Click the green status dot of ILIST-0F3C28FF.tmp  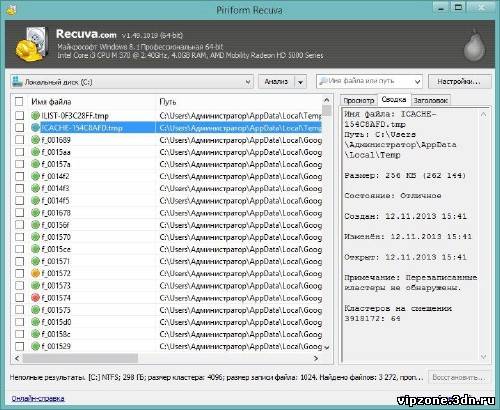click(x=35, y=116)
